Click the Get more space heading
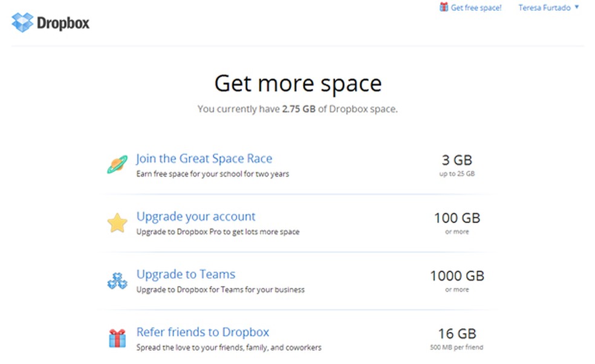This screenshot has height=364, width=595. point(297,83)
